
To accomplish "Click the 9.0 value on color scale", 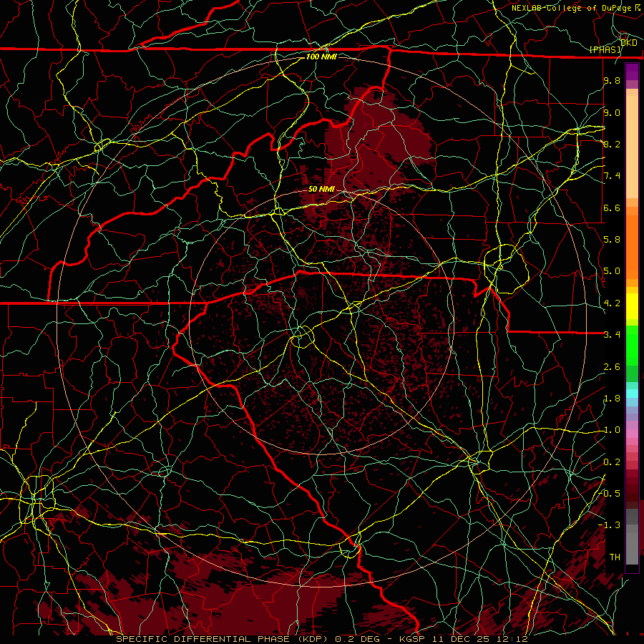I will (612, 112).
